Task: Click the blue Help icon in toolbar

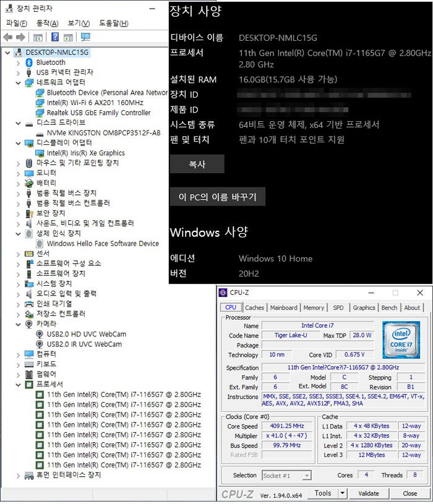Action: [x=55, y=38]
